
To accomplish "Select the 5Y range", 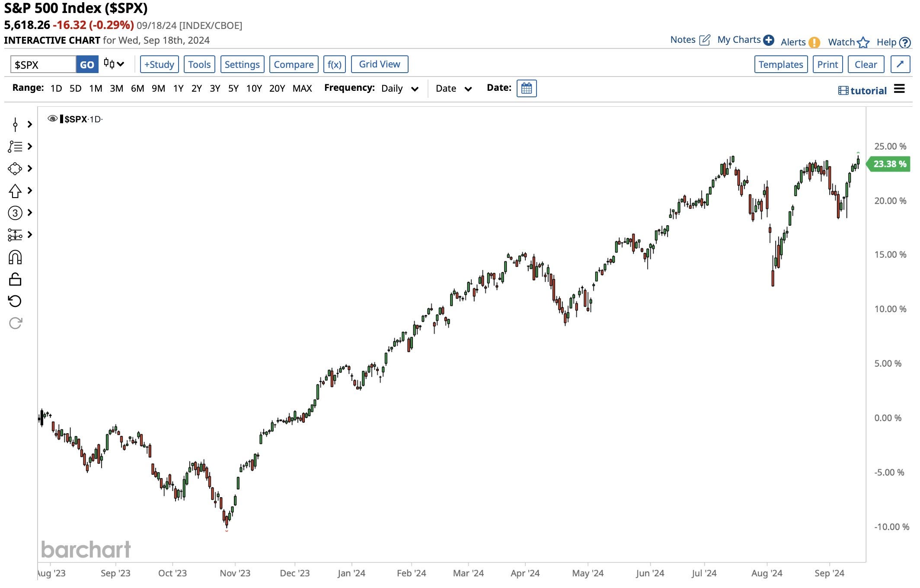I will 233,88.
